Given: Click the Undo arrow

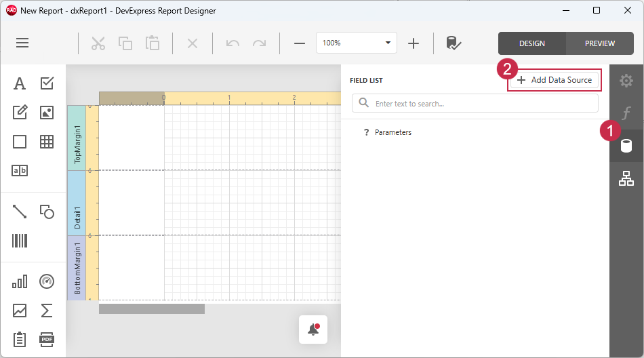Looking at the screenshot, I should coord(233,43).
